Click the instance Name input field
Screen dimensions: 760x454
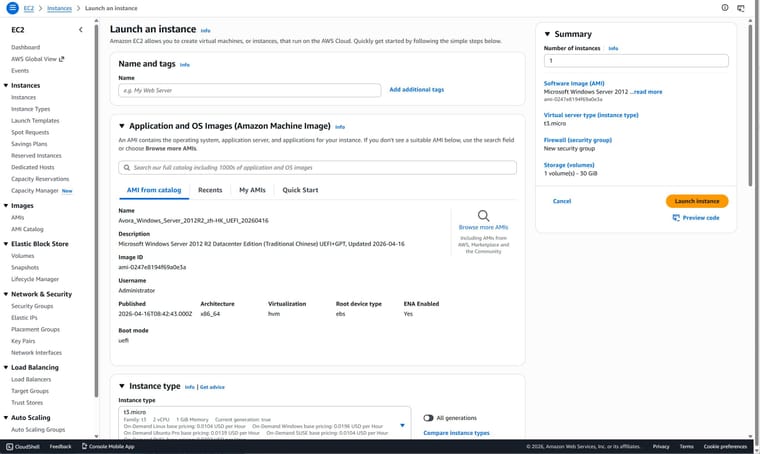pos(250,91)
